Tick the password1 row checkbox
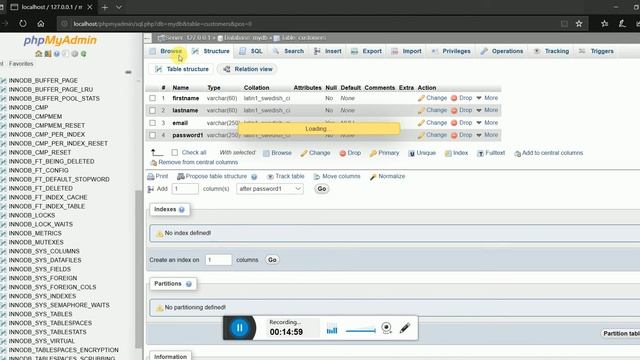The width and height of the screenshot is (640, 360). (153, 135)
